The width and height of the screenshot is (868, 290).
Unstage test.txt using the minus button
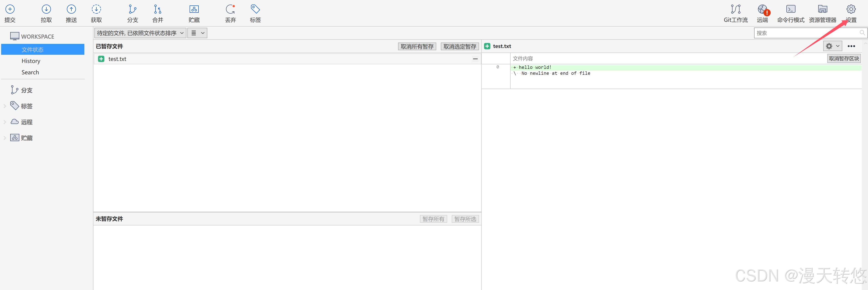(475, 59)
